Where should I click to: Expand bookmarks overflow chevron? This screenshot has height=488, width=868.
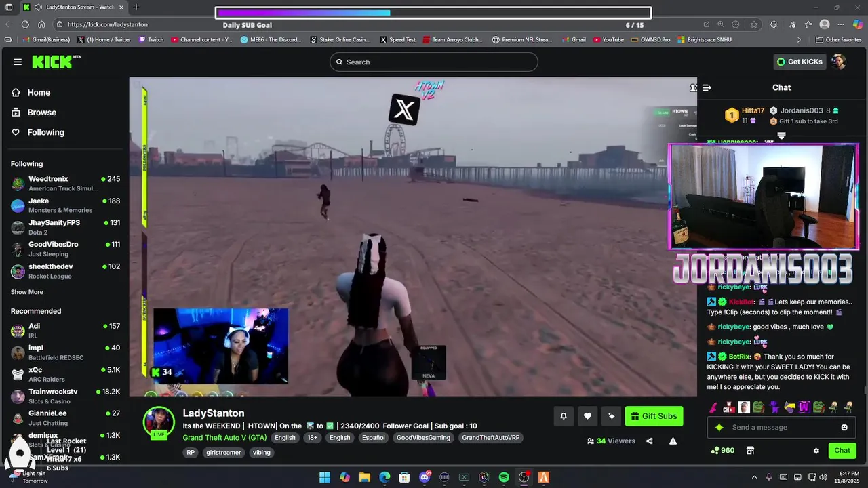[x=799, y=40]
